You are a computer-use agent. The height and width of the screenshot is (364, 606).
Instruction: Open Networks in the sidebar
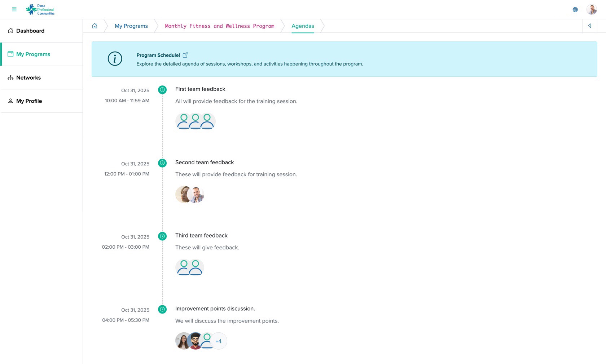click(41, 77)
